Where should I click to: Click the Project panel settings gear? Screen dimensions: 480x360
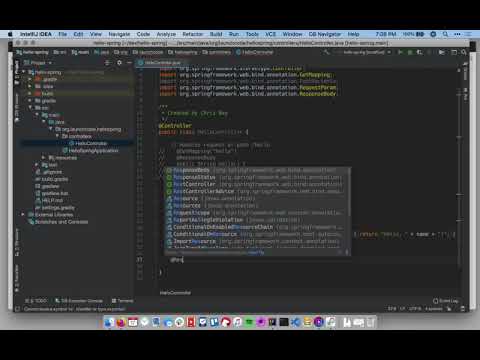(119, 63)
